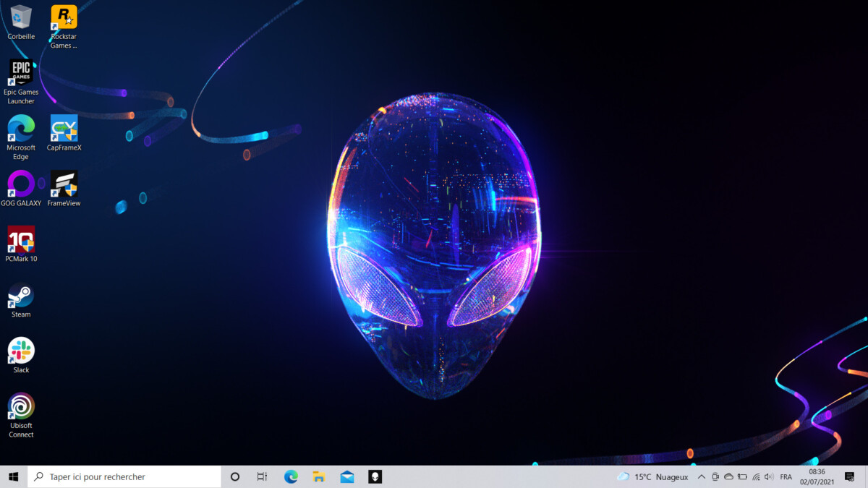Open the volume control in the tray

tap(768, 477)
